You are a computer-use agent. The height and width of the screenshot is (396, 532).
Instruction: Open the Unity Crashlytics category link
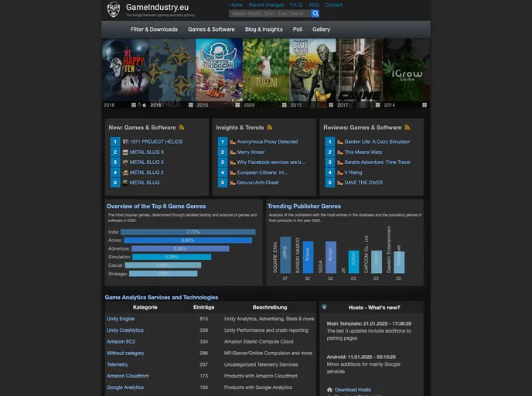point(125,330)
